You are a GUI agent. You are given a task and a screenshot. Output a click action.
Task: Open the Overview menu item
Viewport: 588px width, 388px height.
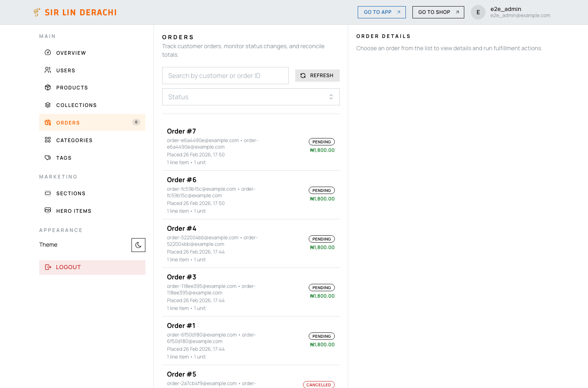pyautogui.click(x=92, y=53)
